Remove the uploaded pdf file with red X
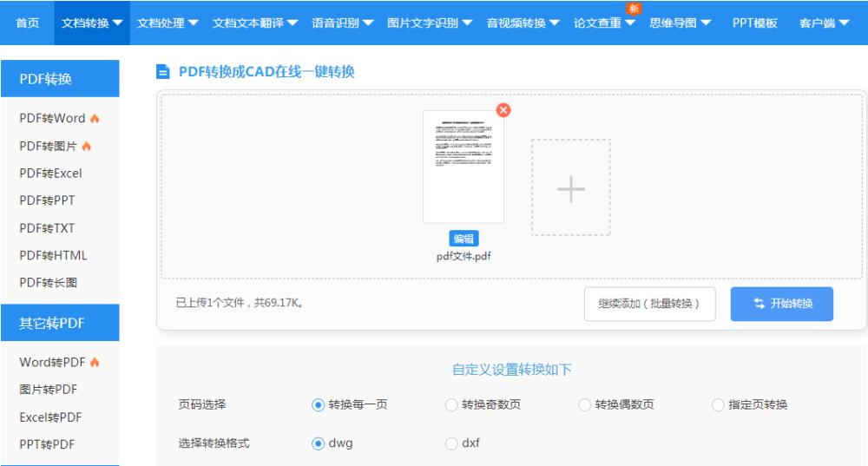Viewport: 868px width, 466px height. point(503,110)
